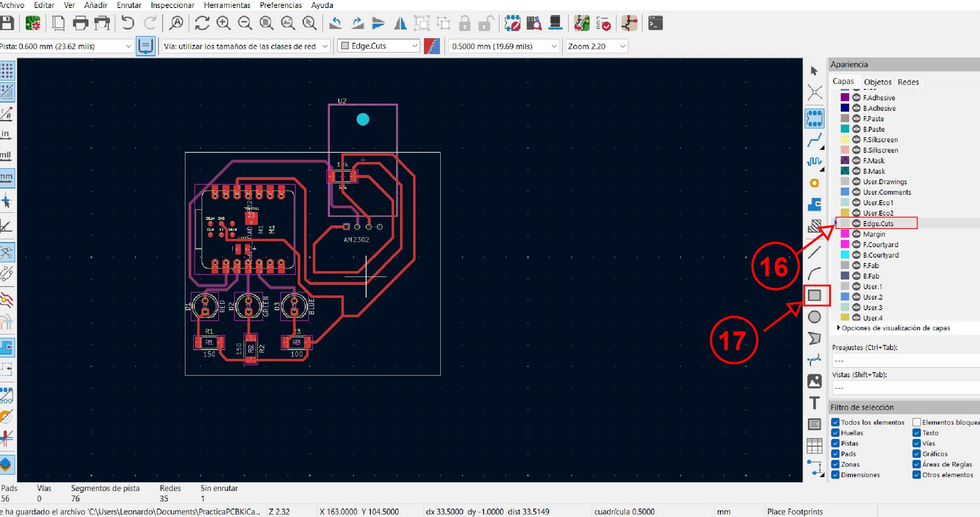Click the save board icon
The height and width of the screenshot is (517, 980).
pyautogui.click(x=7, y=23)
